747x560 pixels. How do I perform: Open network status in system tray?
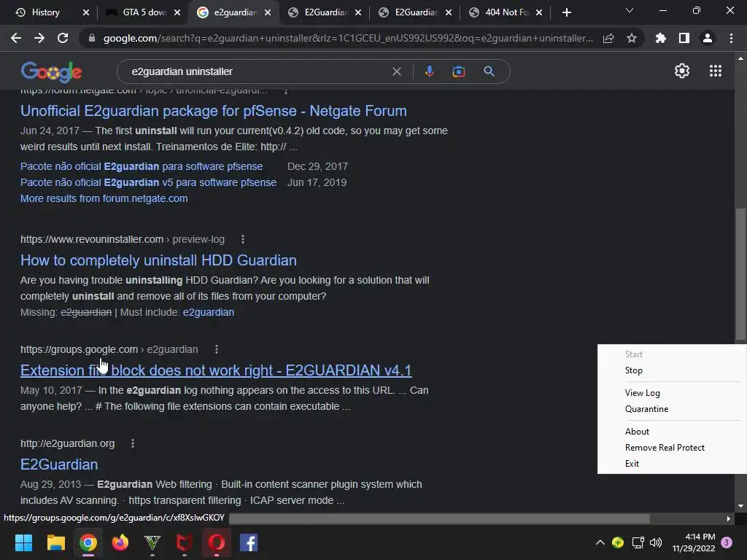pos(638,542)
